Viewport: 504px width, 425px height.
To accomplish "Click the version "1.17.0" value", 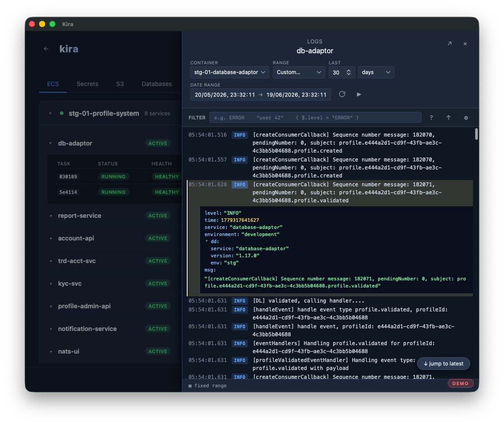I will (x=248, y=256).
